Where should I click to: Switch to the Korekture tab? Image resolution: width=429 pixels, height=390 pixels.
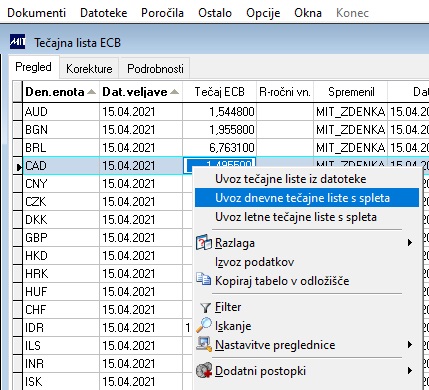coord(89,69)
